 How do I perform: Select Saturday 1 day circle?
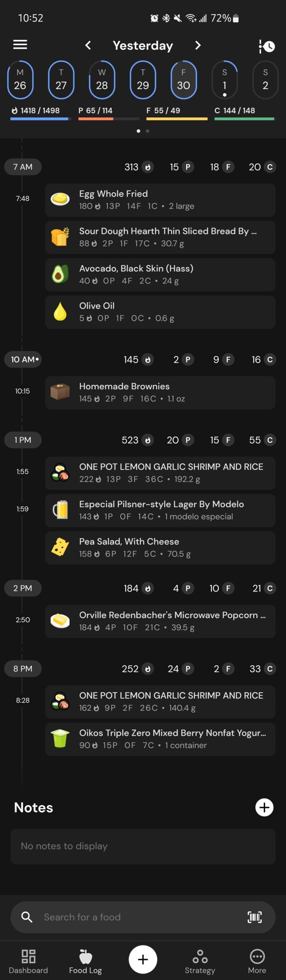[x=225, y=80]
